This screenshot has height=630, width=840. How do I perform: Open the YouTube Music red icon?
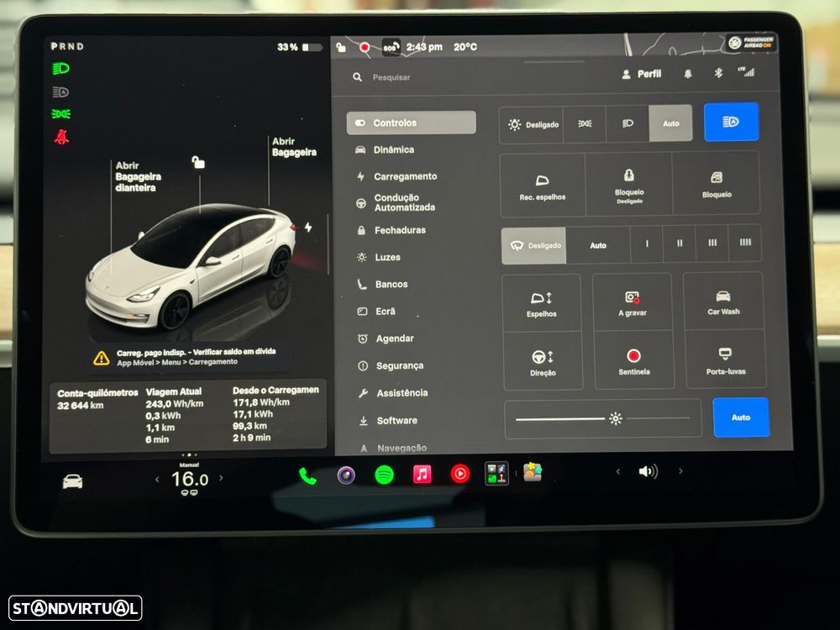(460, 474)
